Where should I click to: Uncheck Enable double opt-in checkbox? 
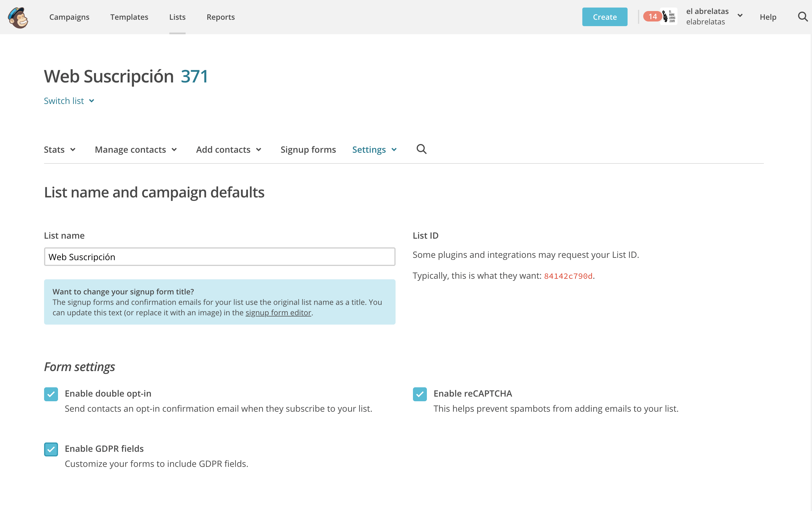(51, 394)
